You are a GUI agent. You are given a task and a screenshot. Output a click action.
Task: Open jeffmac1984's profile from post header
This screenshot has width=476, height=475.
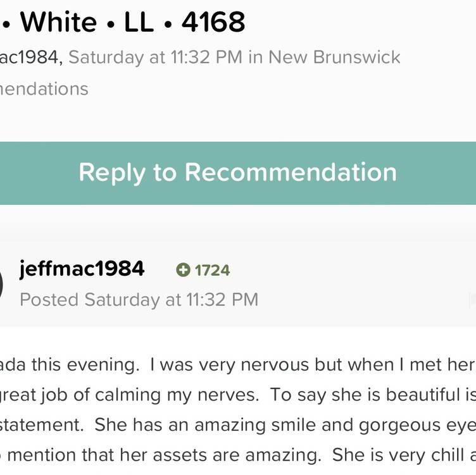coord(82,269)
